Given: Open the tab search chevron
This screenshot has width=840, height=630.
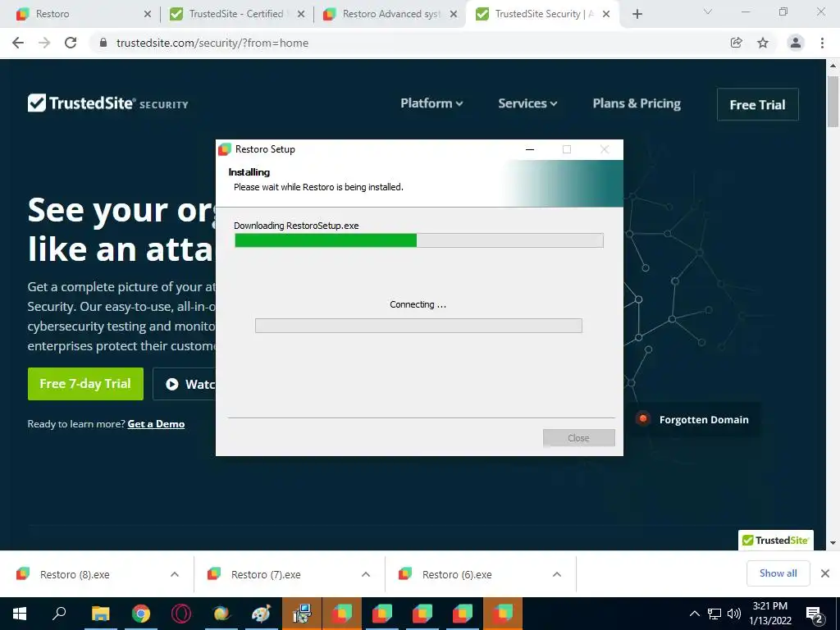Looking at the screenshot, I should [x=708, y=11].
